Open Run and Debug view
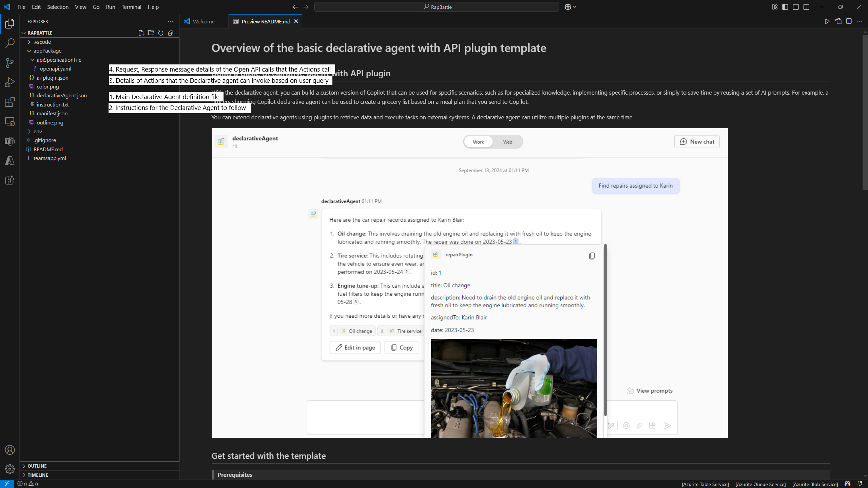The width and height of the screenshot is (868, 488). click(x=10, y=82)
